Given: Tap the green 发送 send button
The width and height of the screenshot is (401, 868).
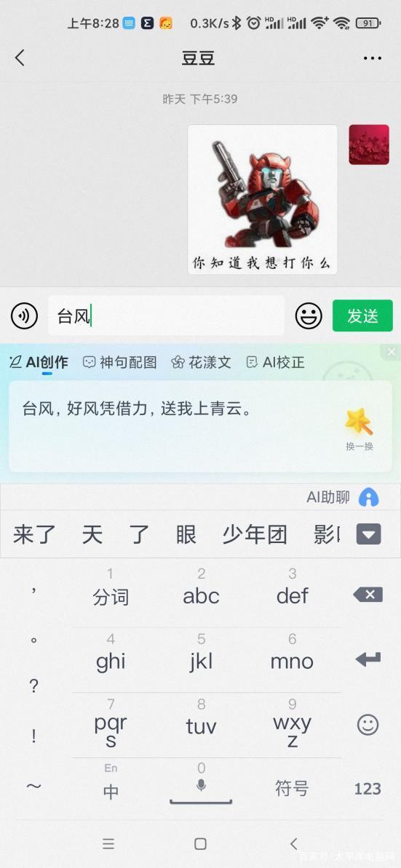Looking at the screenshot, I should click(362, 316).
